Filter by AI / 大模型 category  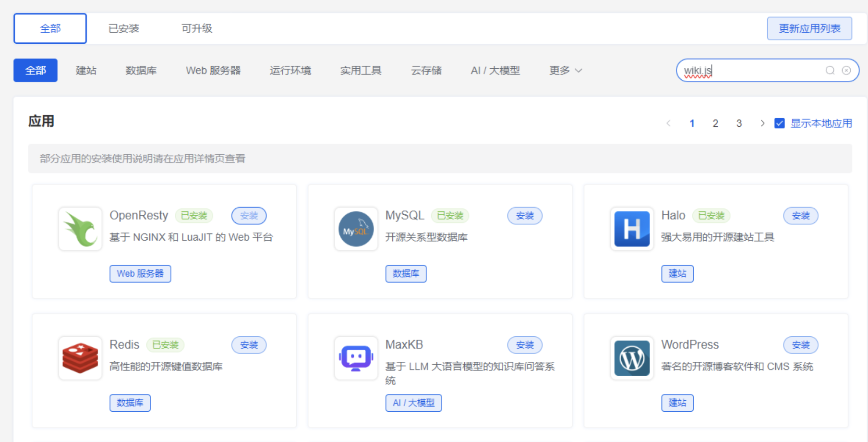pyautogui.click(x=495, y=71)
